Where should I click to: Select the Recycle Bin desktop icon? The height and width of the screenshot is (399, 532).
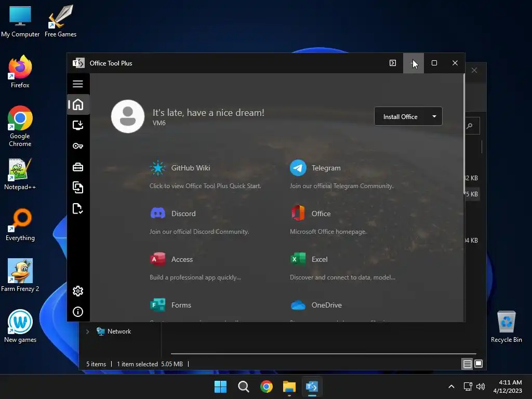pyautogui.click(x=507, y=327)
